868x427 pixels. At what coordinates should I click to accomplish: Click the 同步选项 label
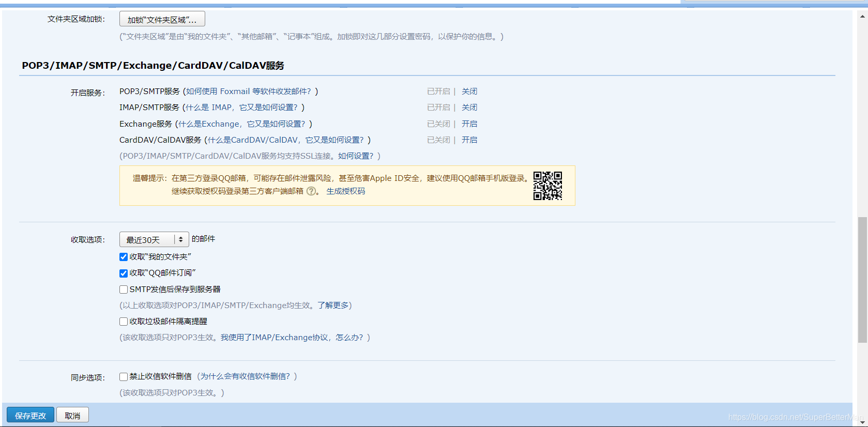coord(88,378)
